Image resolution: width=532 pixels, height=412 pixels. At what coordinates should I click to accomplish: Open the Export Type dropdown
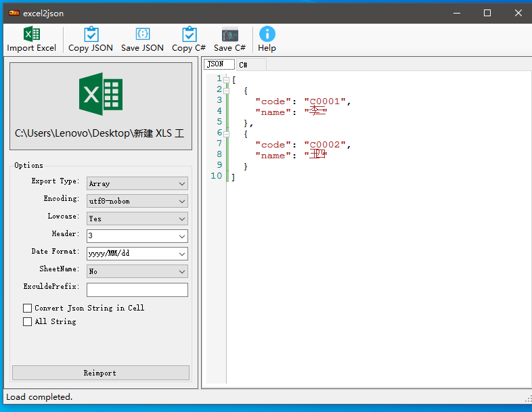pos(137,183)
